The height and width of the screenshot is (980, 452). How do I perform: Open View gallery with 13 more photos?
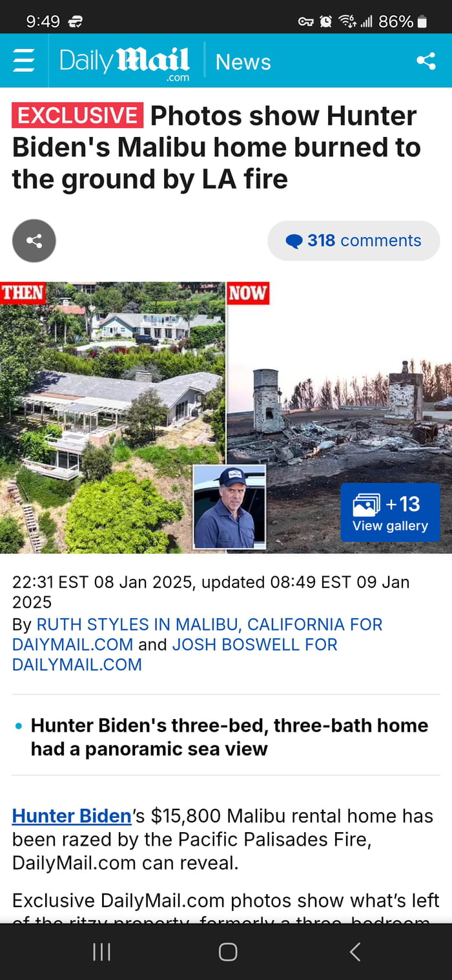390,512
